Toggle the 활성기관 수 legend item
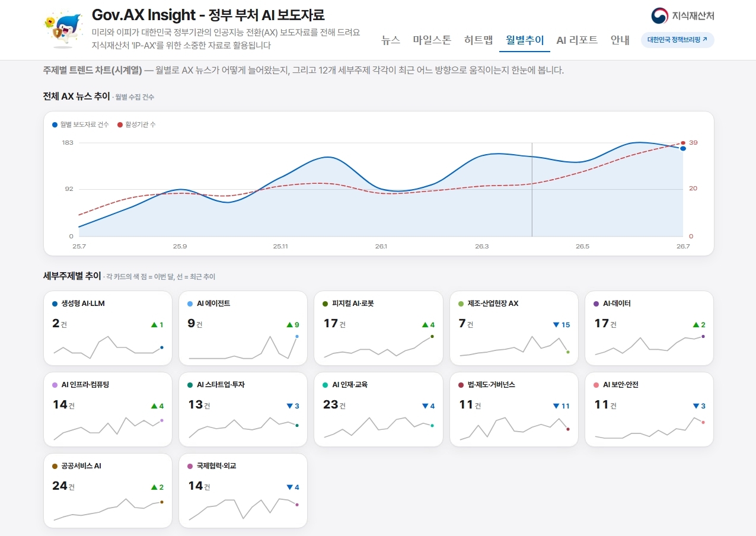 [x=136, y=125]
